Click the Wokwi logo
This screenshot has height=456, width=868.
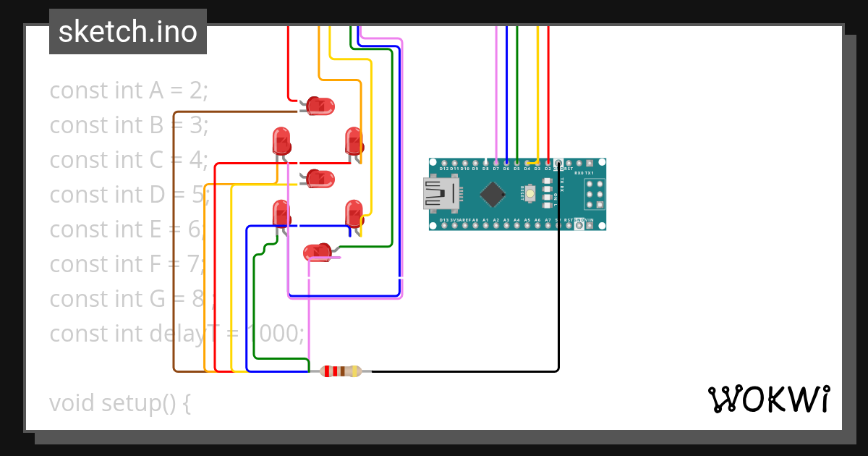(770, 398)
